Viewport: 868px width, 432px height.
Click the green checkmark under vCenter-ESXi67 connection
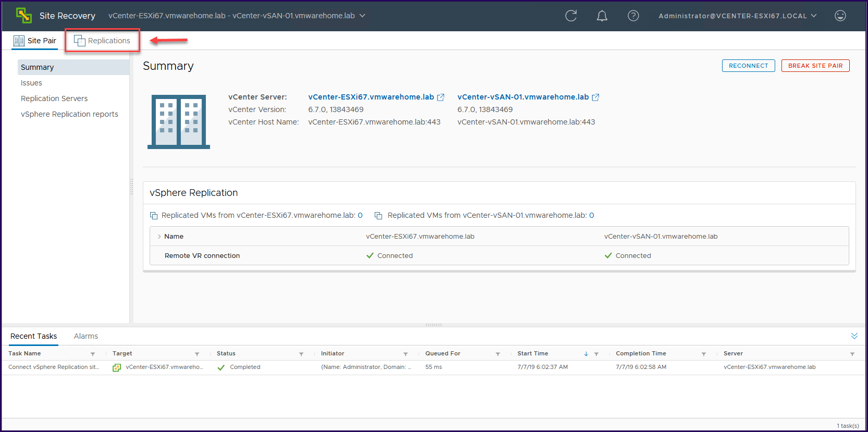click(x=370, y=256)
